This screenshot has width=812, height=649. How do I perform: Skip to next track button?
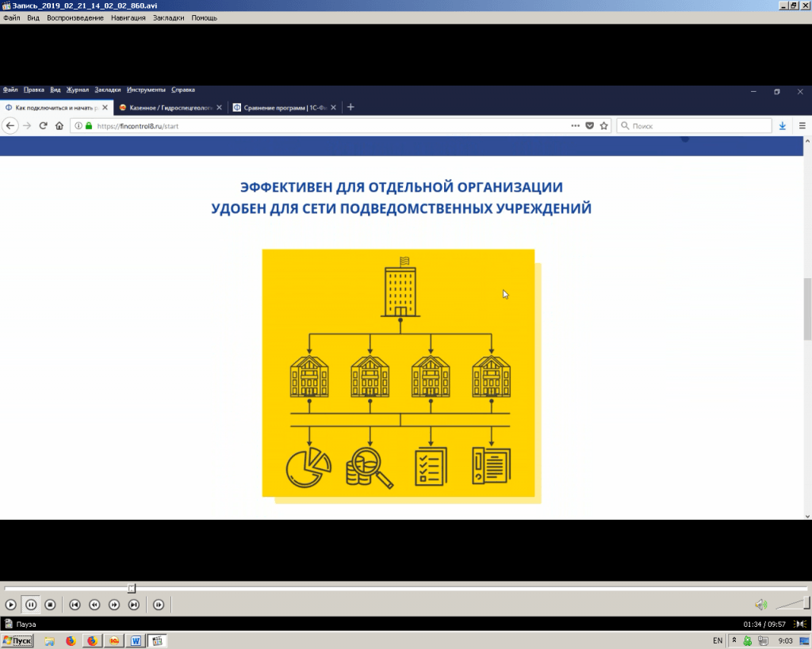(134, 605)
